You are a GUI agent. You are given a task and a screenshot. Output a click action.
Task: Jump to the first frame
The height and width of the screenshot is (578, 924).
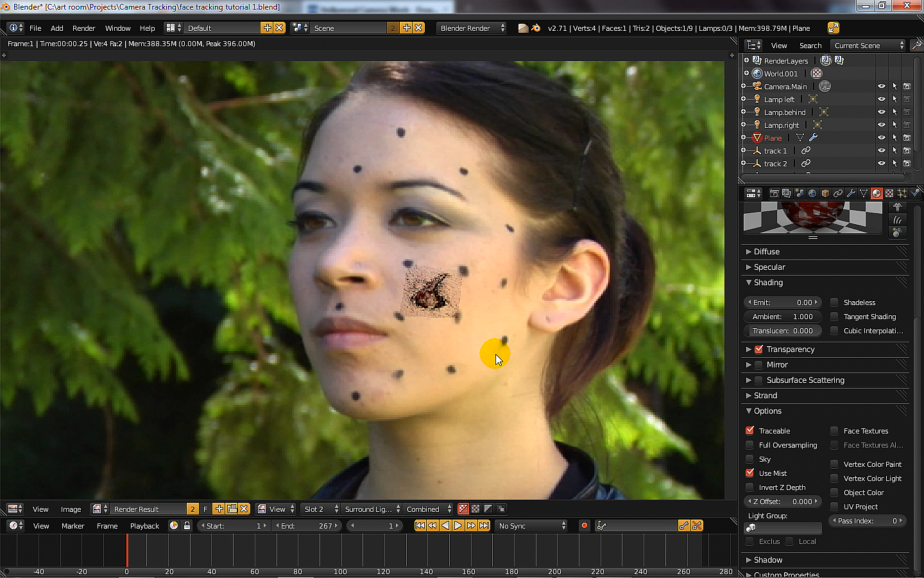[420, 525]
